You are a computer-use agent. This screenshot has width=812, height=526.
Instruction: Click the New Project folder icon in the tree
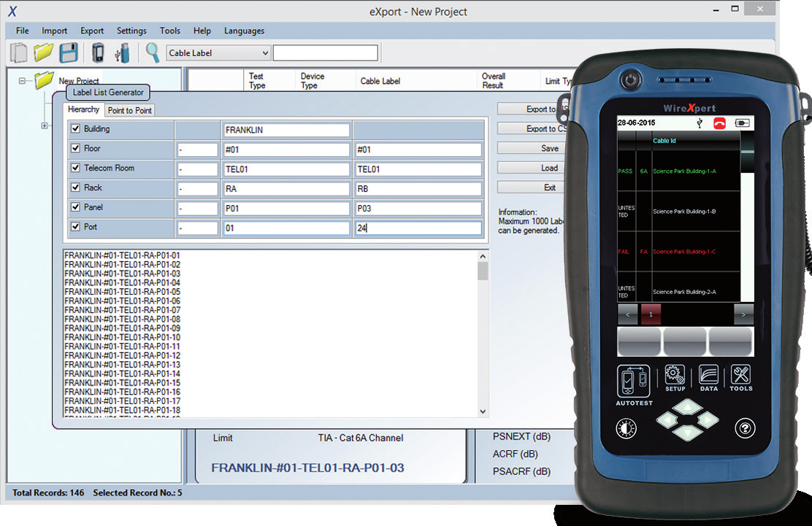44,80
